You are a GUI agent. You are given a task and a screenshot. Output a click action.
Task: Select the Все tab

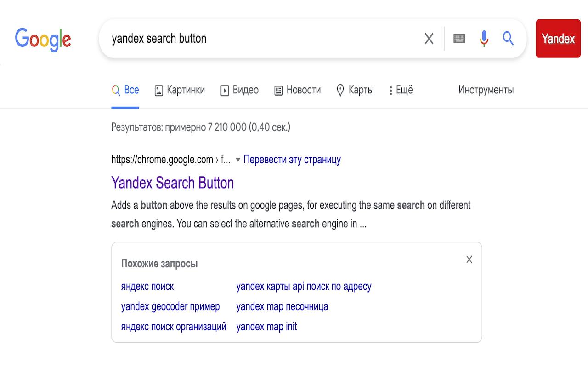(x=125, y=90)
